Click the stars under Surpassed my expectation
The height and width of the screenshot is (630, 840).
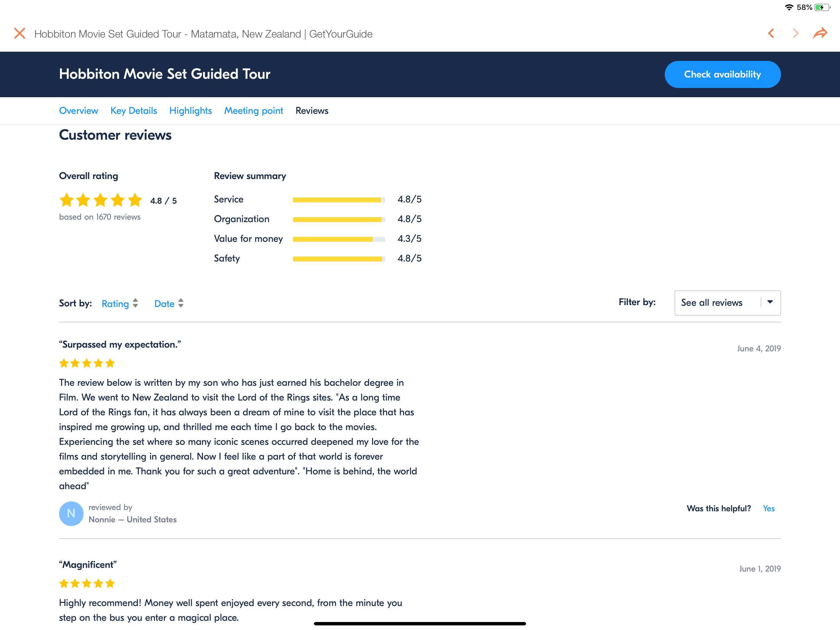[87, 363]
